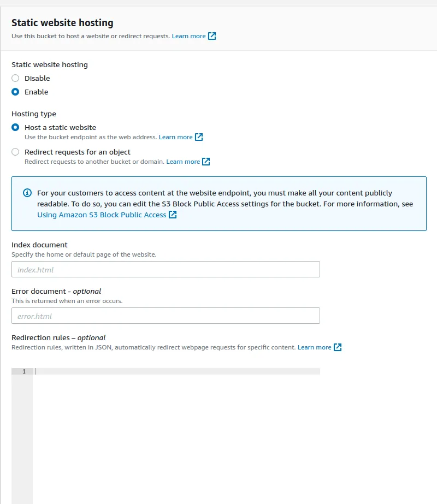Select the Enable radio button

coord(15,92)
